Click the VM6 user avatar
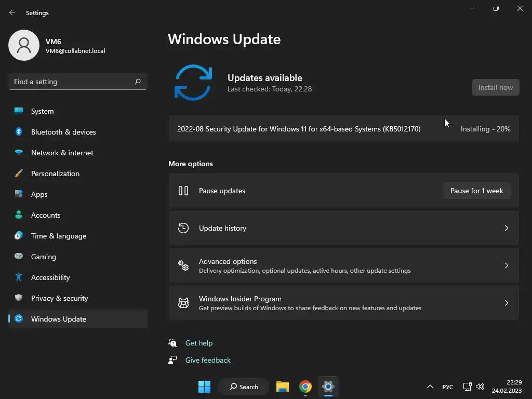This screenshot has height=399, width=532. click(24, 45)
